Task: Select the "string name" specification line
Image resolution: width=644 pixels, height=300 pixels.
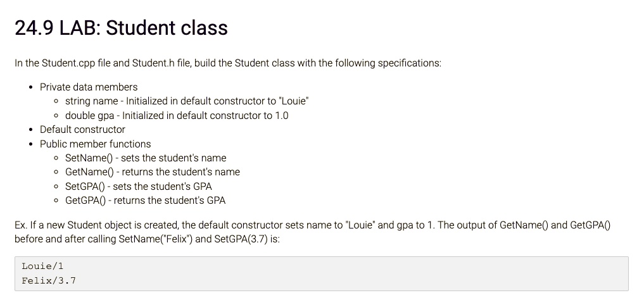Action: pos(187,101)
